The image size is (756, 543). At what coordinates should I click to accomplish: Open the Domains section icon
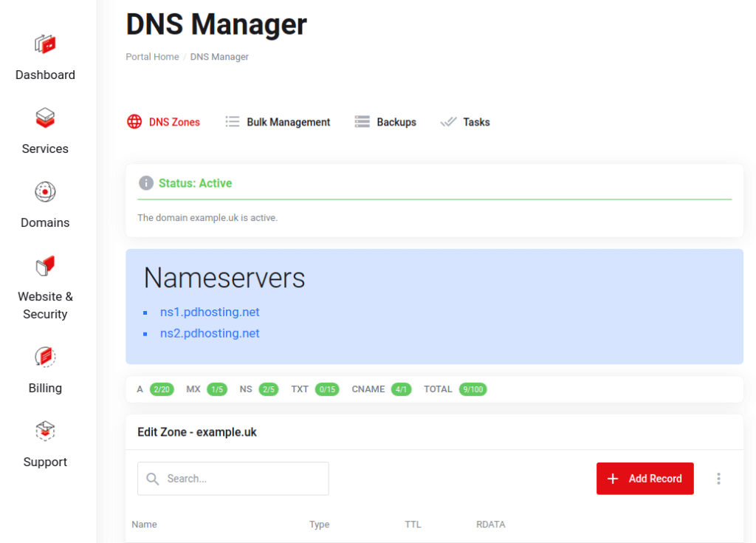point(44,191)
